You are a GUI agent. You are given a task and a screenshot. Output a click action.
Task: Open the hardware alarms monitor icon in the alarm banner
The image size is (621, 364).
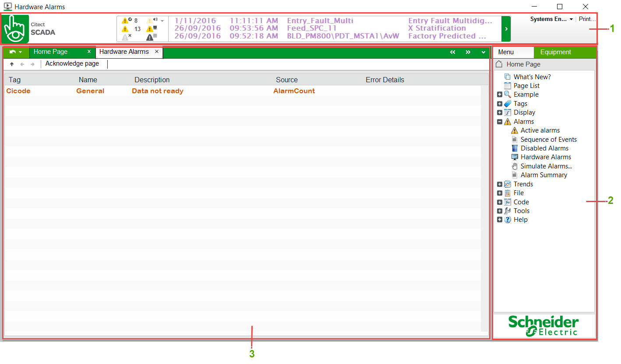(150, 29)
